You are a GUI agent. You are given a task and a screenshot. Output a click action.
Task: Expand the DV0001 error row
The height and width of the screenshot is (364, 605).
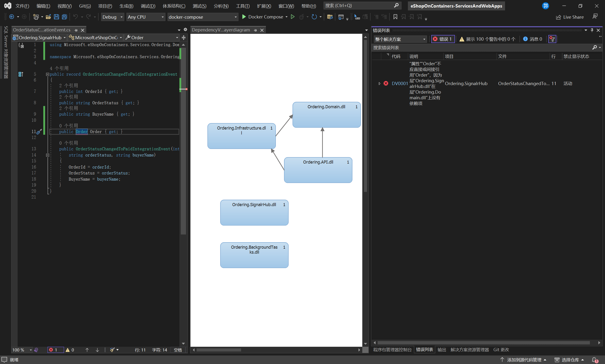[379, 84]
